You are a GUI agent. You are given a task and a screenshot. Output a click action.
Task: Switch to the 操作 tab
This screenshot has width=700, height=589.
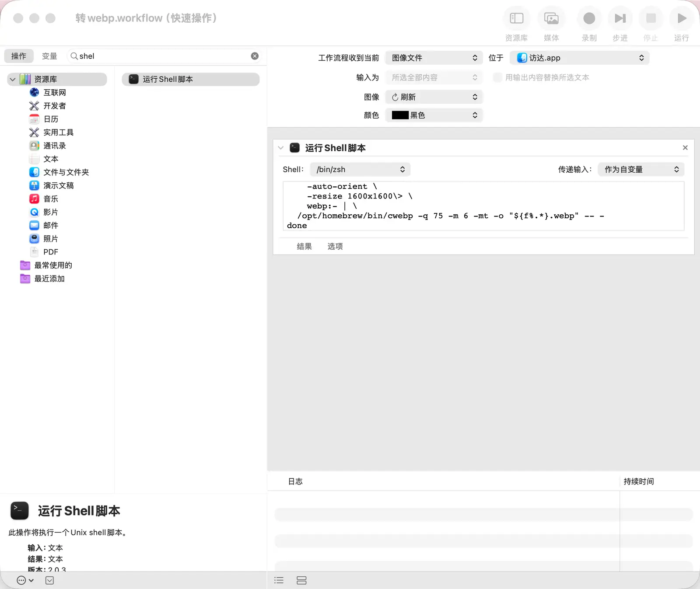pyautogui.click(x=19, y=56)
